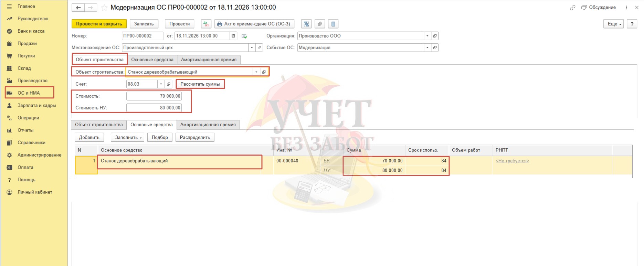Open Зарплата и кадры sidebar section

click(36, 105)
